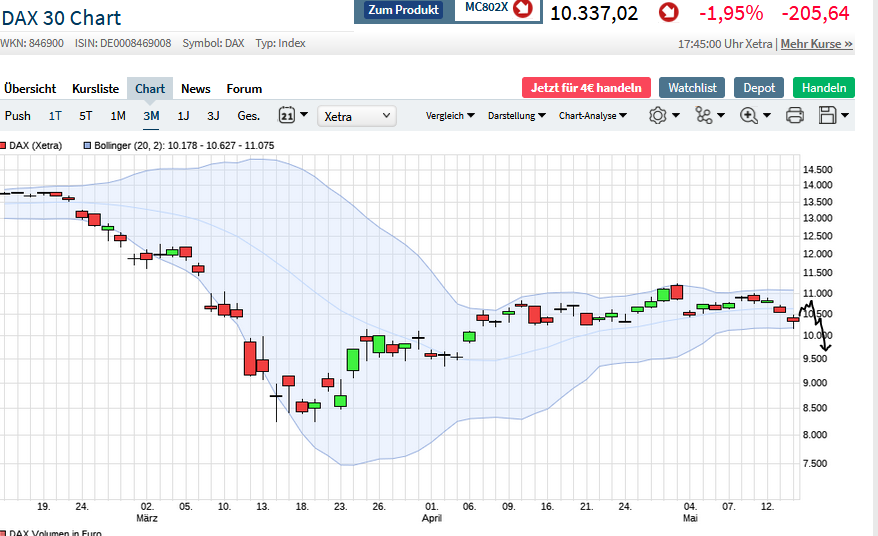The image size is (878, 536).
Task: Expand the Vergleich dropdown
Action: [x=450, y=116]
